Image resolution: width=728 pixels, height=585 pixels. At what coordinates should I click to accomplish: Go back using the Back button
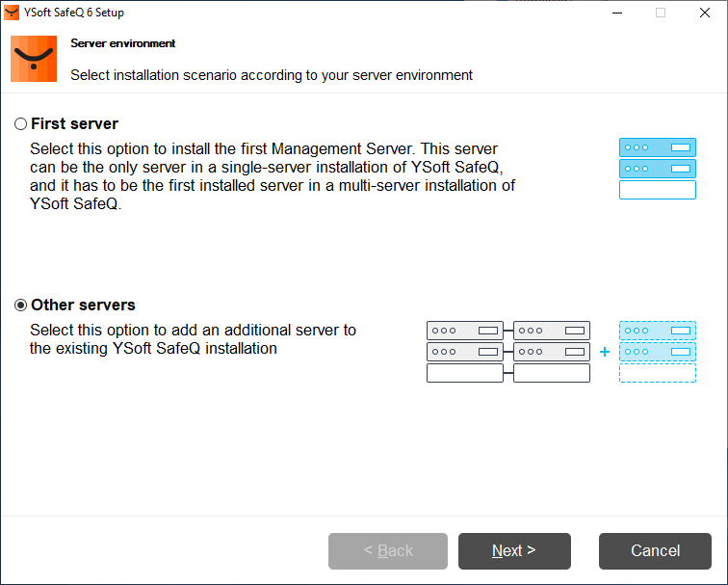tap(388, 551)
